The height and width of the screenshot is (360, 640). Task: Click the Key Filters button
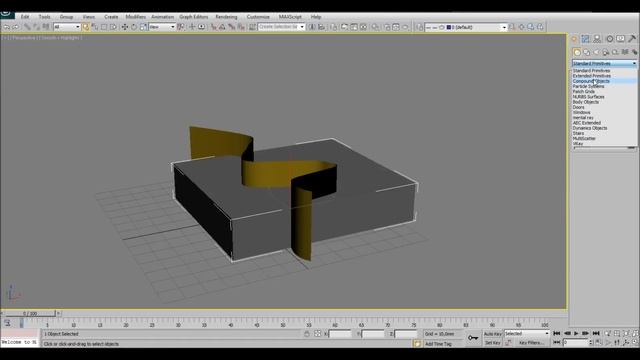point(531,343)
